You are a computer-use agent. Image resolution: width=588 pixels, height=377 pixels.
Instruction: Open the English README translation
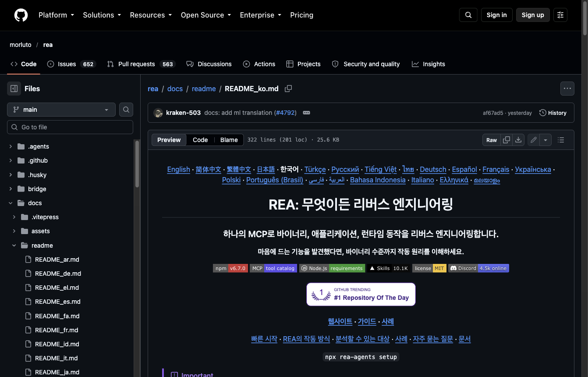(x=179, y=169)
